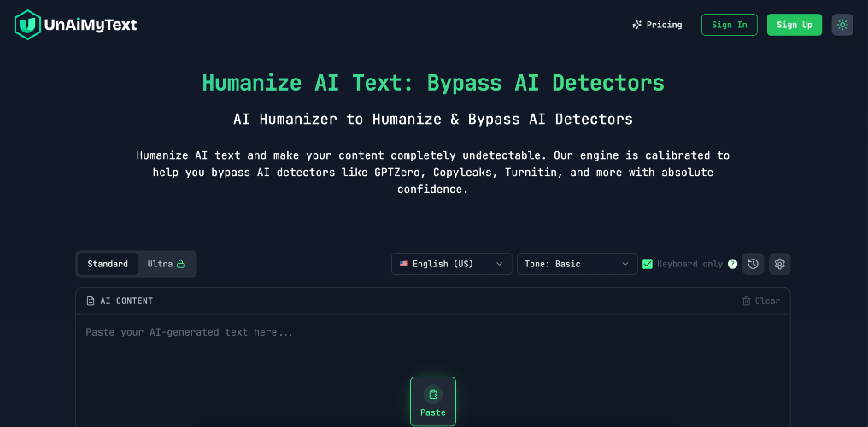The image size is (868, 427).
Task: Click the AI-generated text input area
Action: coord(433,371)
